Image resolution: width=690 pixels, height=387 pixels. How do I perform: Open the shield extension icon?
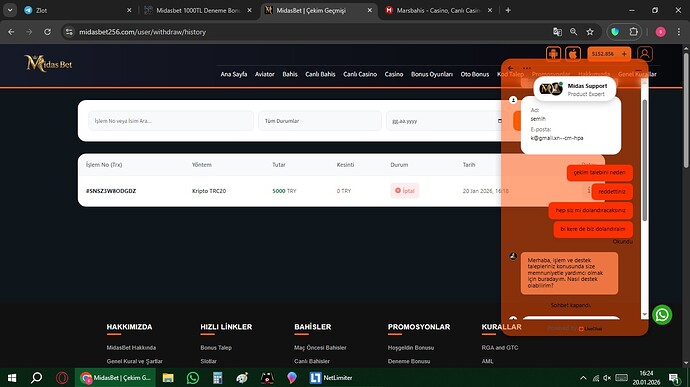pos(615,32)
